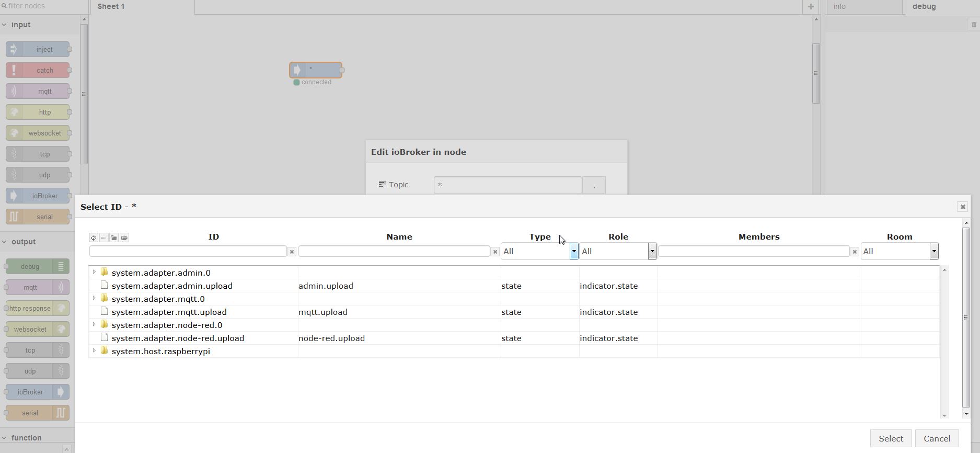Viewport: 980px width, 453px height.
Task: Toggle list view with the dotted-line icon
Action: [104, 237]
